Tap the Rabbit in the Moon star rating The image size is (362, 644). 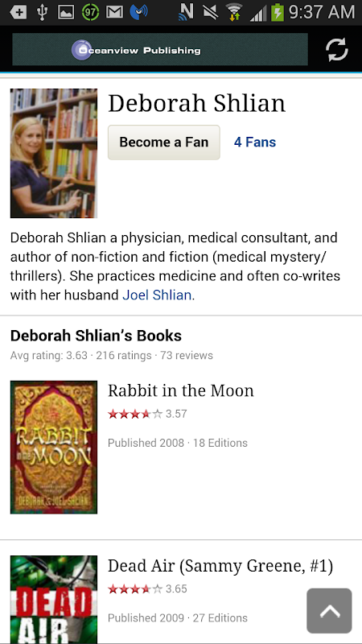pos(147,414)
